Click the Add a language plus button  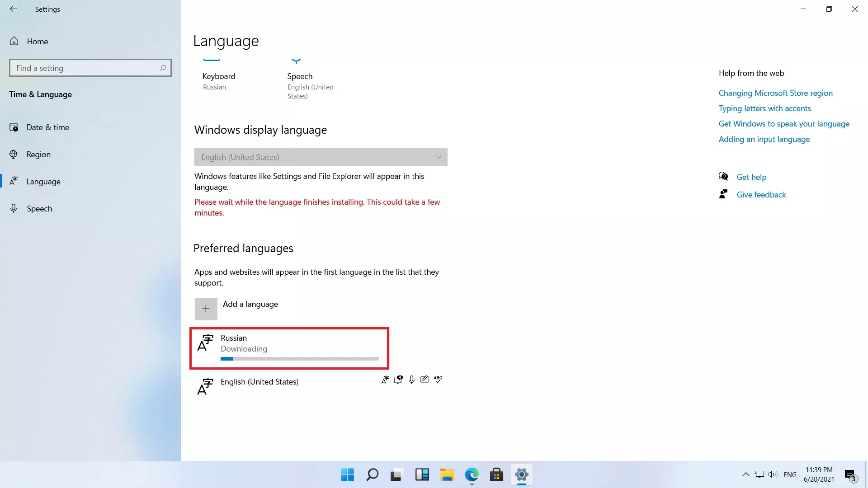pyautogui.click(x=206, y=309)
